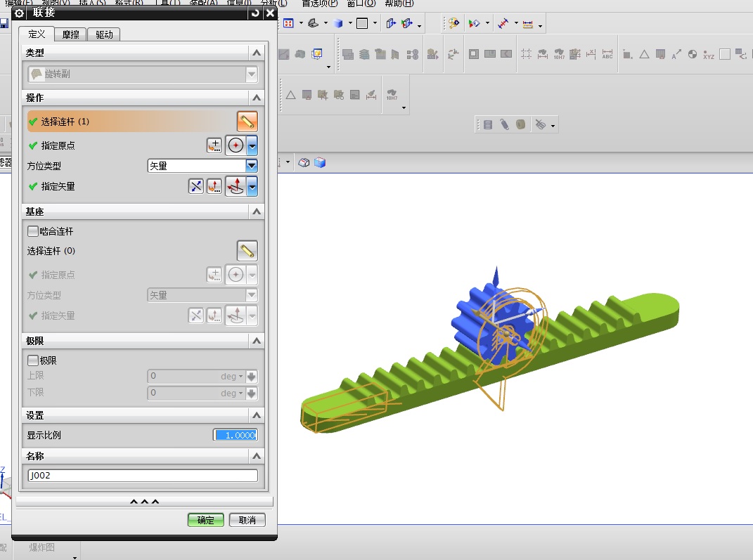This screenshot has height=560, width=753.
Task: Click the base 选择连杆 (0) selection icon
Action: coord(247,251)
